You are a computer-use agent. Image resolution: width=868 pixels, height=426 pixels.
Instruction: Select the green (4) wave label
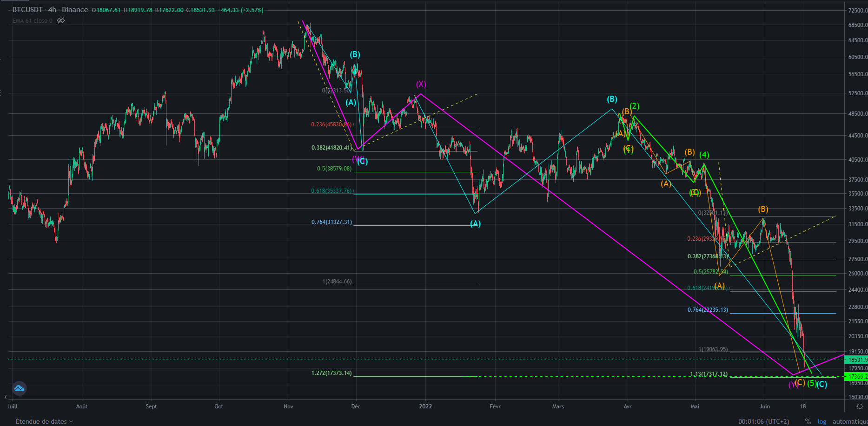pos(704,155)
